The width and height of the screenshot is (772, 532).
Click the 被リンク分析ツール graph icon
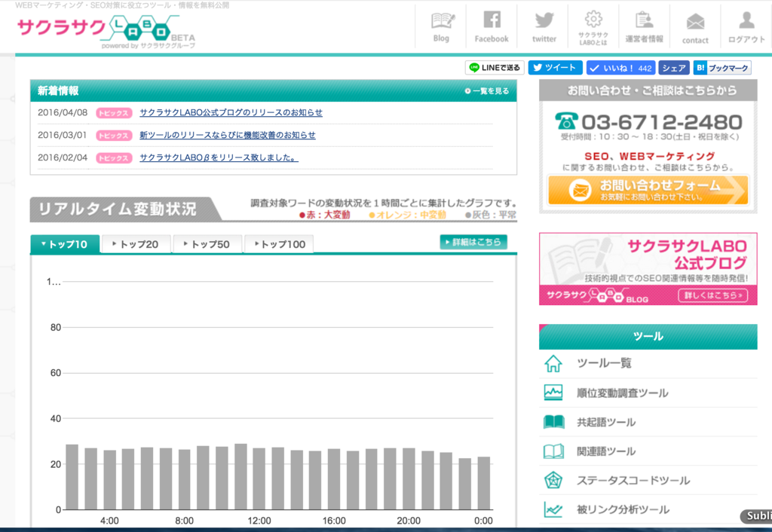pyautogui.click(x=553, y=509)
